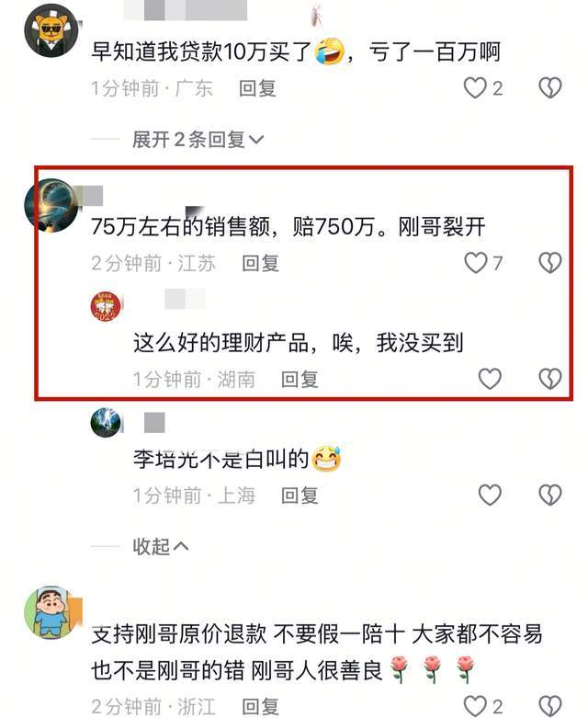This screenshot has width=588, height=718.
Task: Reply to the 广东 comment
Action: tap(257, 88)
